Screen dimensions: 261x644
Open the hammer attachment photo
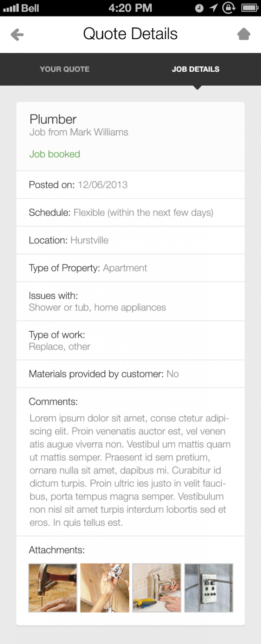coord(53,587)
